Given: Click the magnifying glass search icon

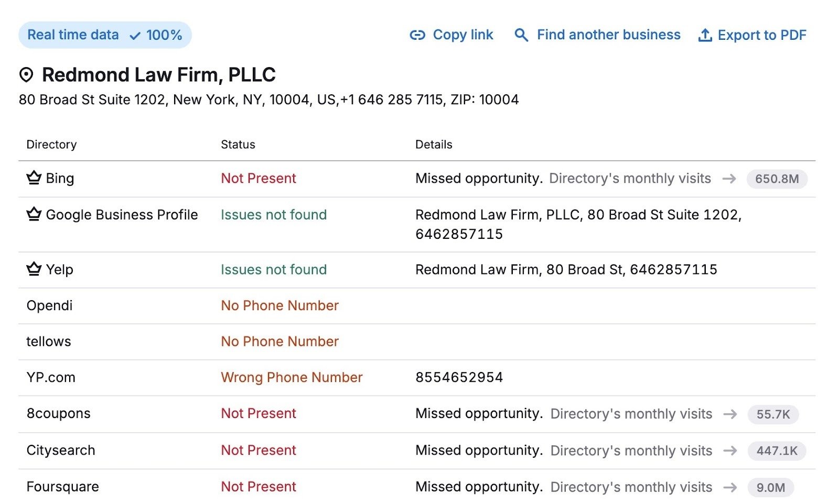Looking at the screenshot, I should 521,35.
